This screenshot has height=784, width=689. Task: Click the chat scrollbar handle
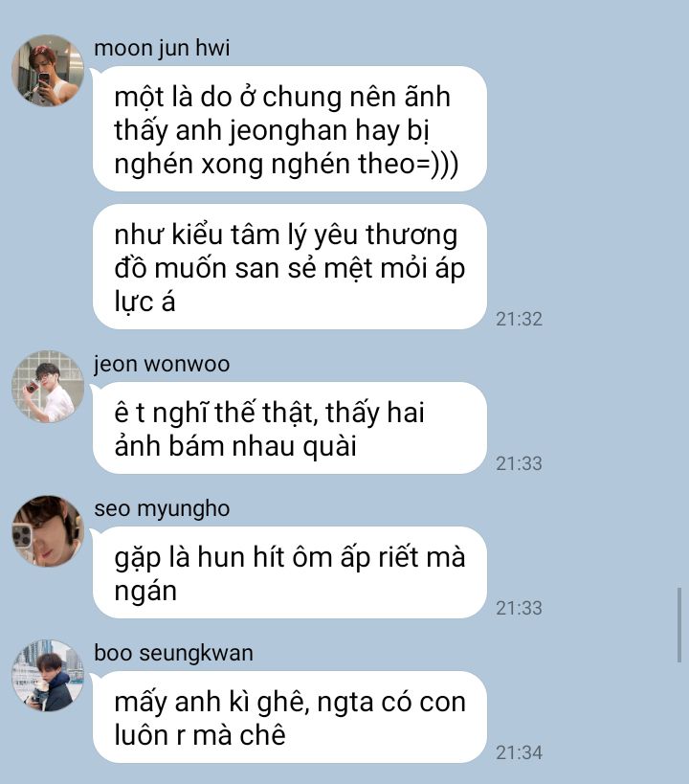(679, 625)
